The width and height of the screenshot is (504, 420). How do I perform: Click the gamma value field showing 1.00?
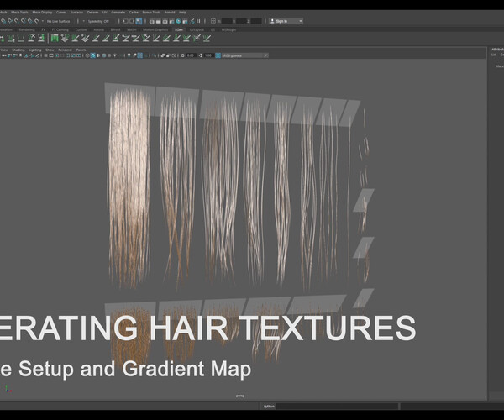click(208, 55)
